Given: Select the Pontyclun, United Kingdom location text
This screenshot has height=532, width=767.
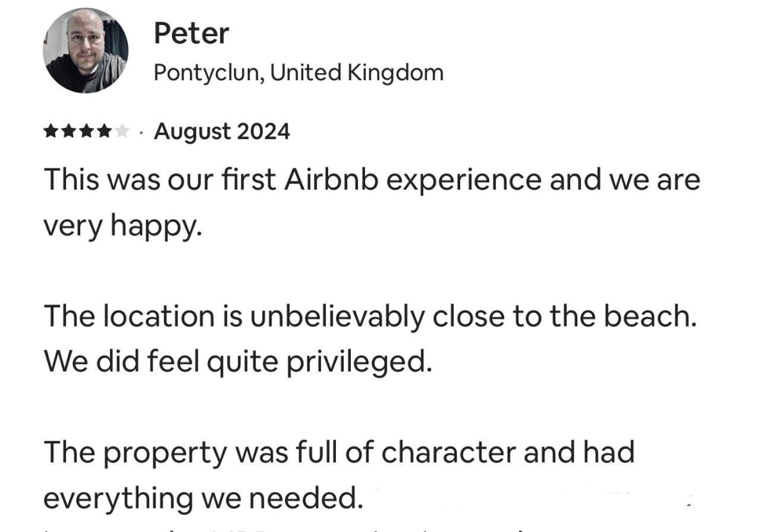Looking at the screenshot, I should pos(298,73).
